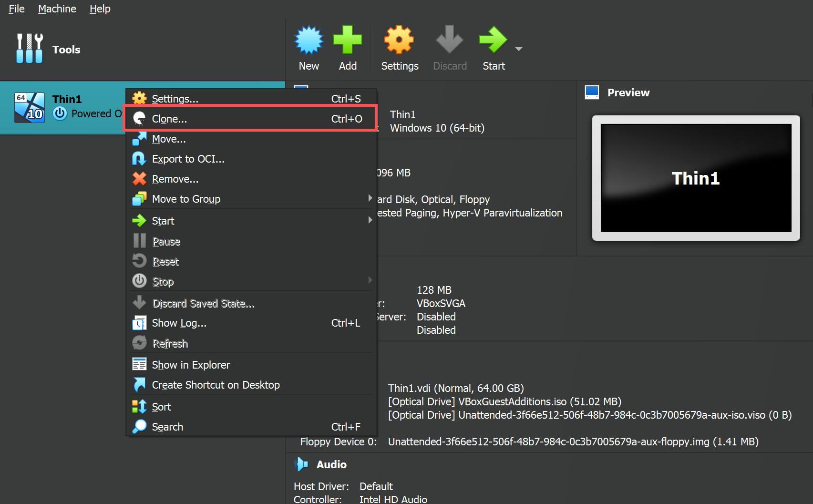813x504 pixels.
Task: Select Create Shortcut on Desktop entry
Action: coord(251,385)
